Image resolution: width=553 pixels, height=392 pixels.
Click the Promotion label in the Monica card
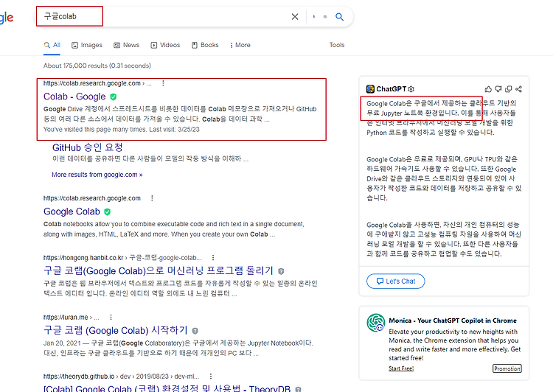tap(507, 368)
